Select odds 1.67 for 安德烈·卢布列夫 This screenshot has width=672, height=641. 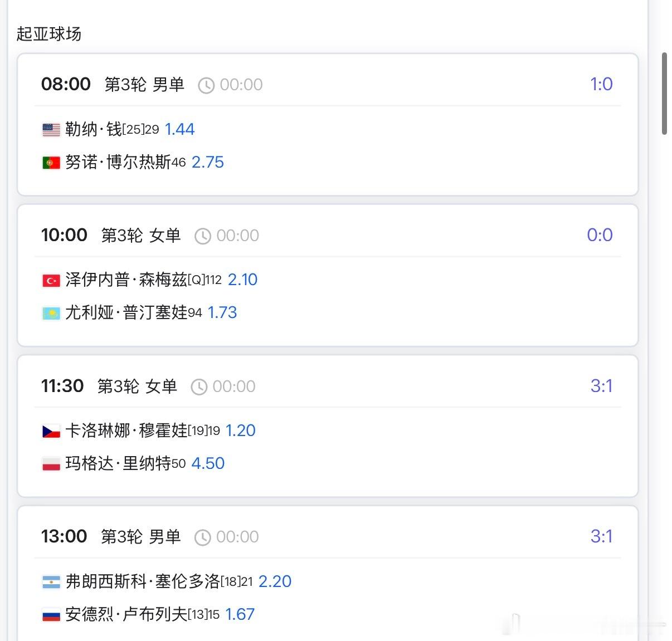pyautogui.click(x=240, y=614)
